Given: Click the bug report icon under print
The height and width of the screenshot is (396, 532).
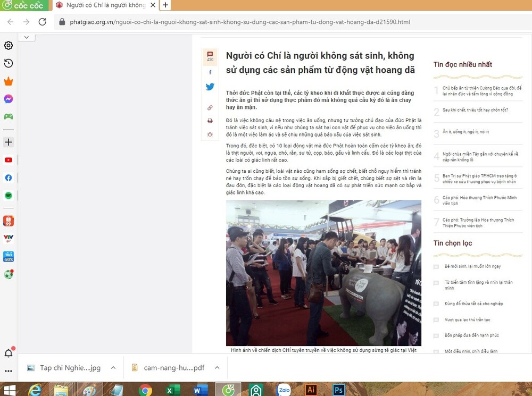Looking at the screenshot, I should (210, 134).
